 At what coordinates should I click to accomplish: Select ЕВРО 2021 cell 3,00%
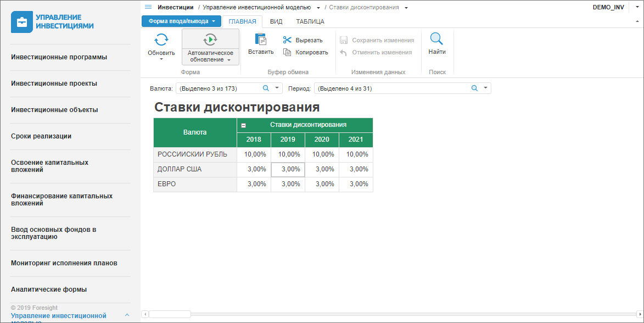tap(356, 184)
